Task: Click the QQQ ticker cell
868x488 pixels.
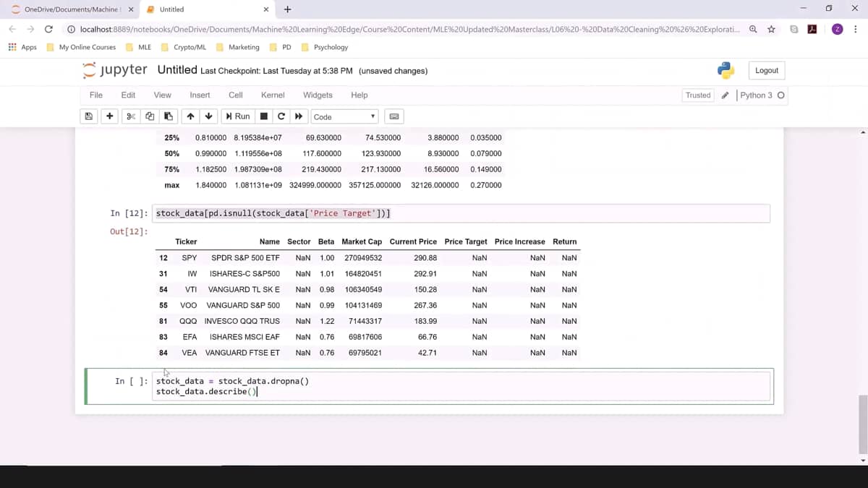Action: 188,321
